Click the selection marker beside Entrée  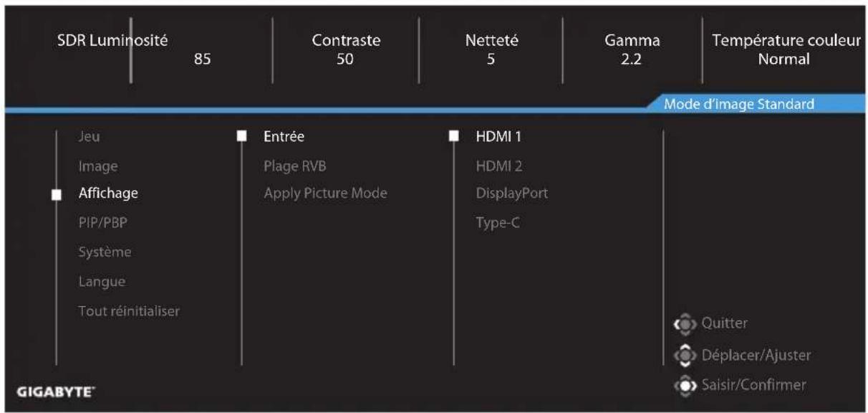(x=241, y=137)
